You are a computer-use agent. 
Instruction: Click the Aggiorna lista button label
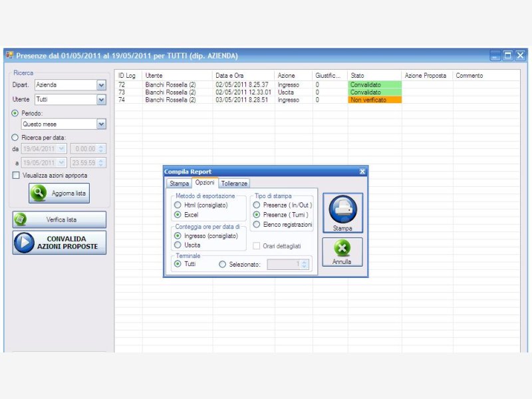pyautogui.click(x=68, y=193)
